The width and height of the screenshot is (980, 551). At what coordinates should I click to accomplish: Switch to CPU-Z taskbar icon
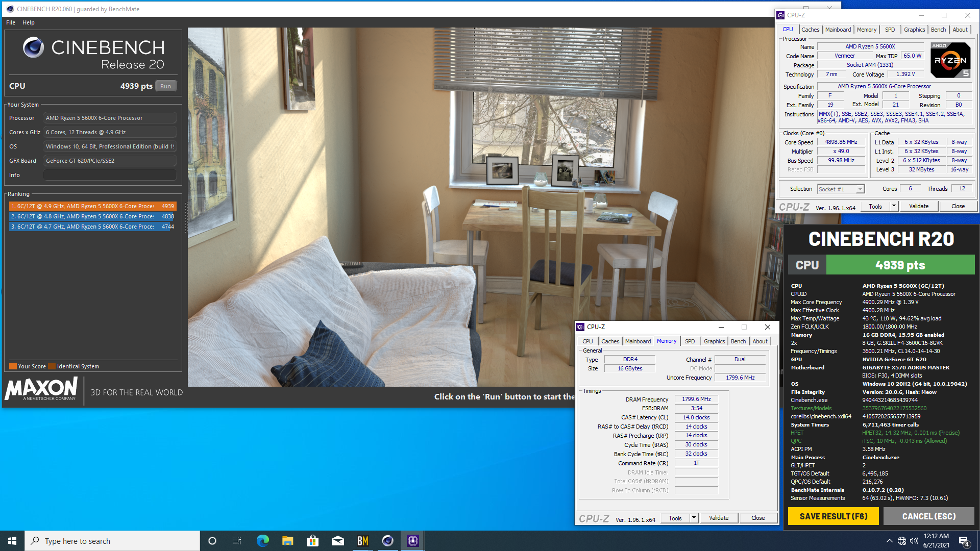[412, 541]
